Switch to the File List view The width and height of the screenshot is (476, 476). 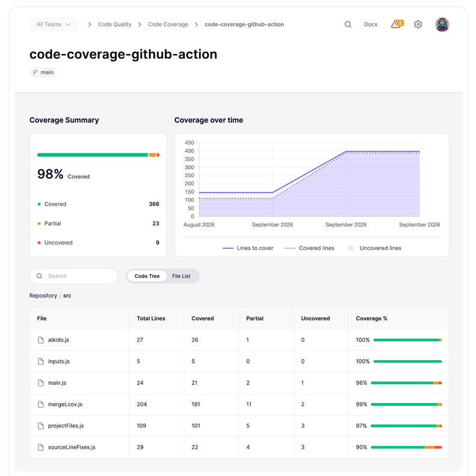tap(182, 276)
